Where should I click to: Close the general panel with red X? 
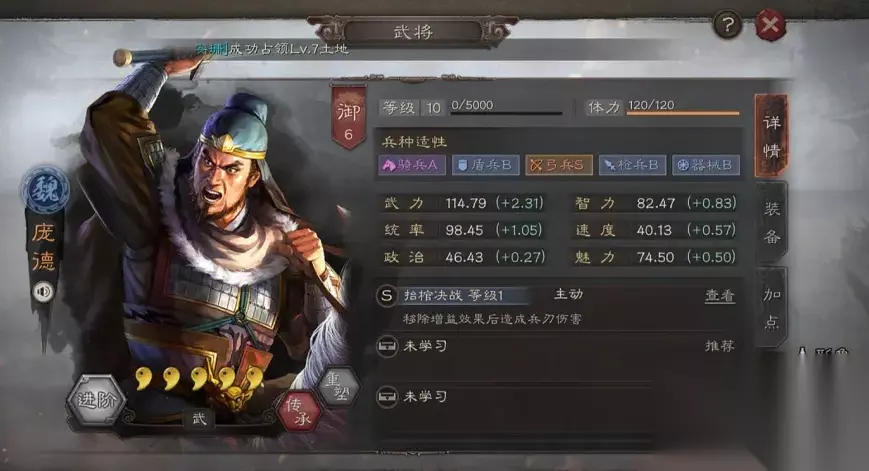coord(770,25)
